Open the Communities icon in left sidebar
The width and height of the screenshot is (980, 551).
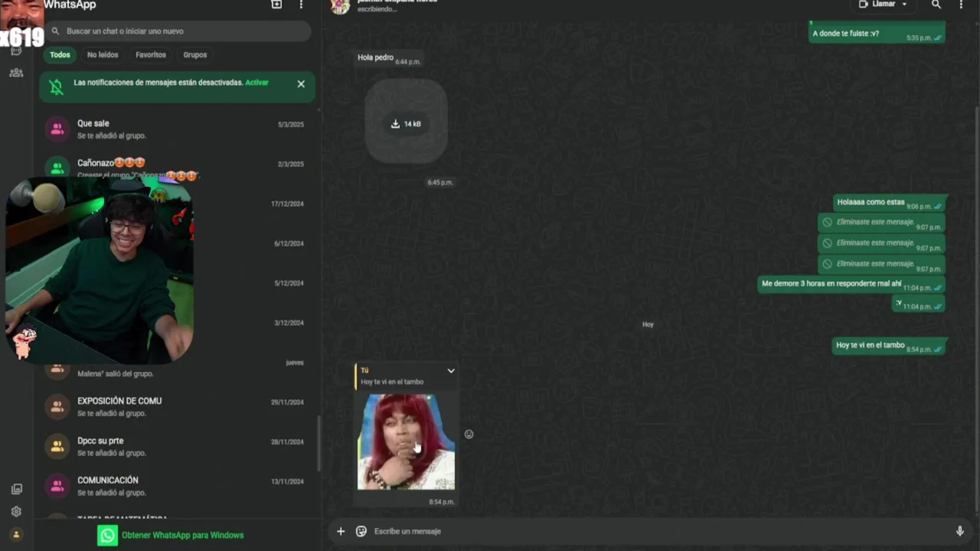[x=16, y=73]
